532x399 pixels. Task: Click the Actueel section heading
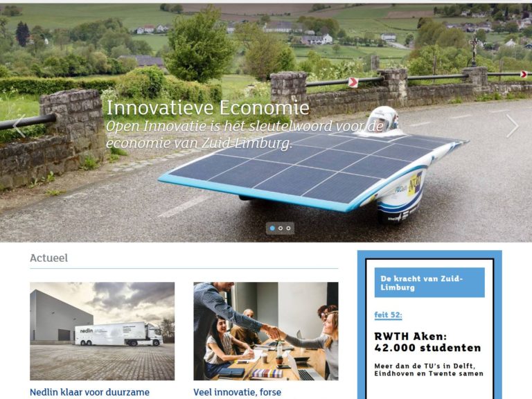pyautogui.click(x=49, y=258)
